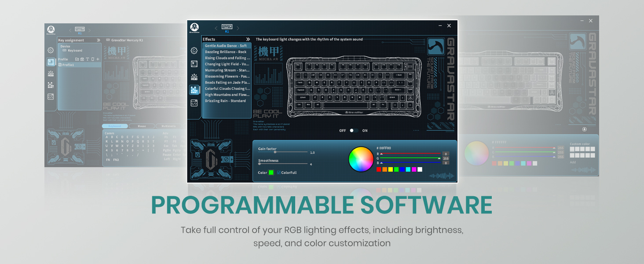The image size is (644, 264).
Task: Click color wheel in right window
Action: tap(477, 153)
